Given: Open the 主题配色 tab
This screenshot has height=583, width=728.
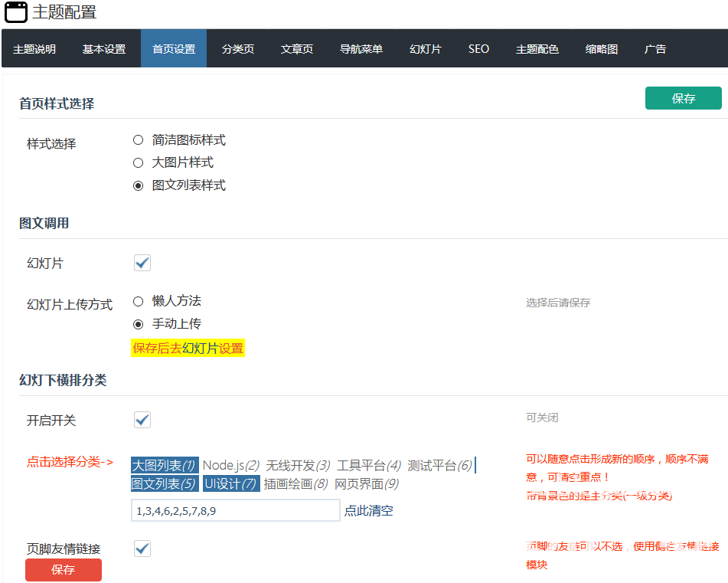Looking at the screenshot, I should (537, 49).
